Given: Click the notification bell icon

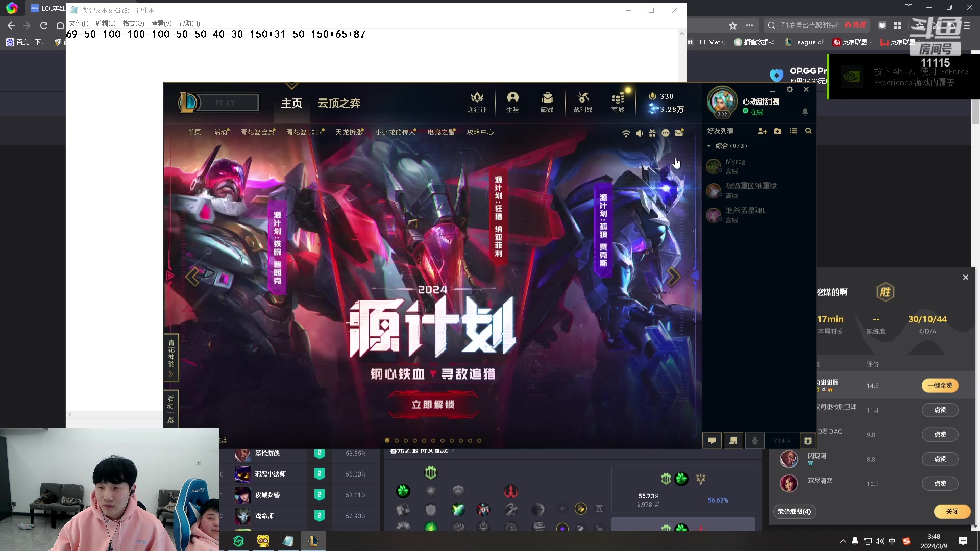Looking at the screenshot, I should (x=805, y=111).
